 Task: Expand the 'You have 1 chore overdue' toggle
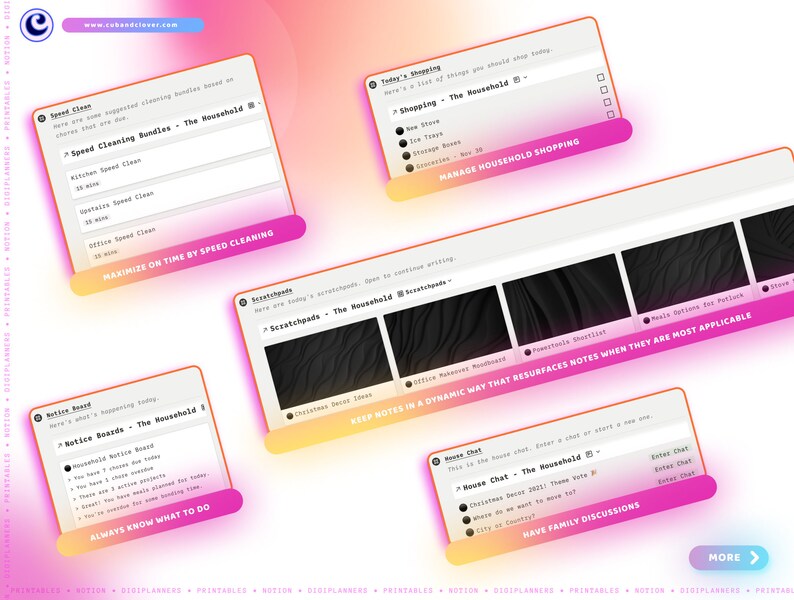pos(72,489)
